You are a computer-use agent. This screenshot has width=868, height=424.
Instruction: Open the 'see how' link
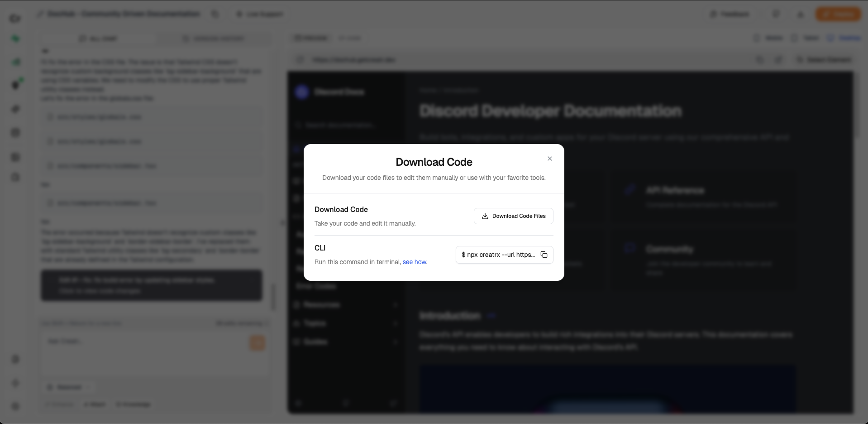[415, 262]
